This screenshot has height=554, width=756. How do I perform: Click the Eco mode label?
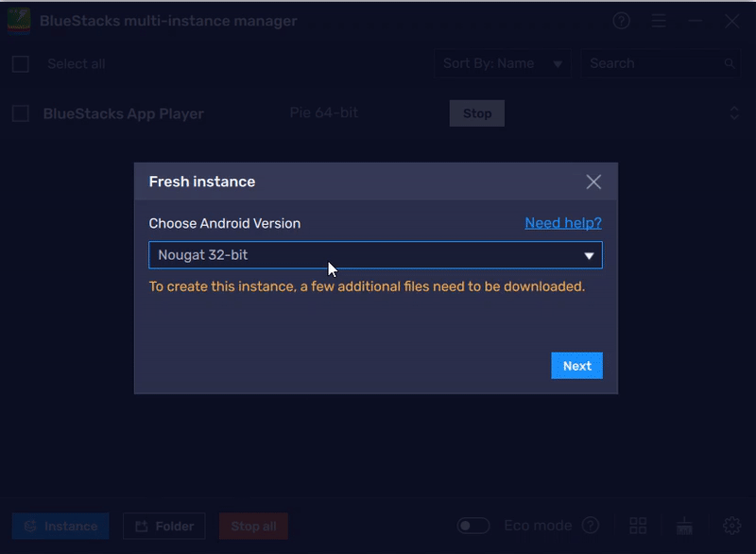(x=538, y=526)
